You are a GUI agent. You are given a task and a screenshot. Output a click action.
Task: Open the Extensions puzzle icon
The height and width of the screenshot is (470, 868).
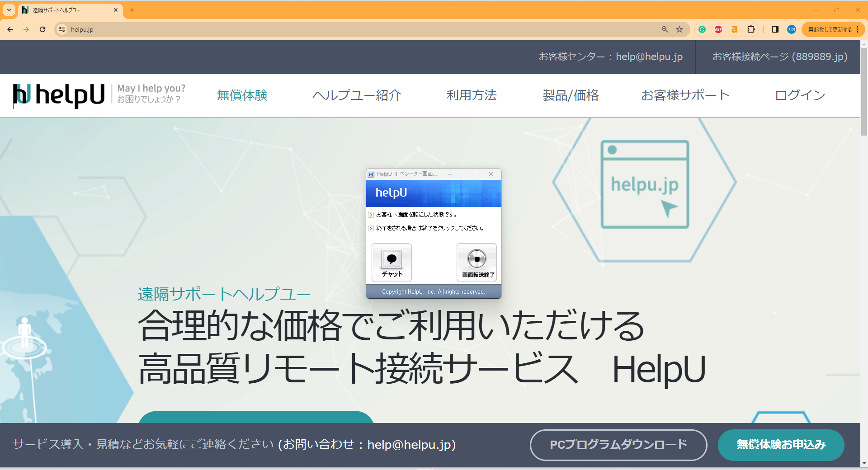pos(751,29)
